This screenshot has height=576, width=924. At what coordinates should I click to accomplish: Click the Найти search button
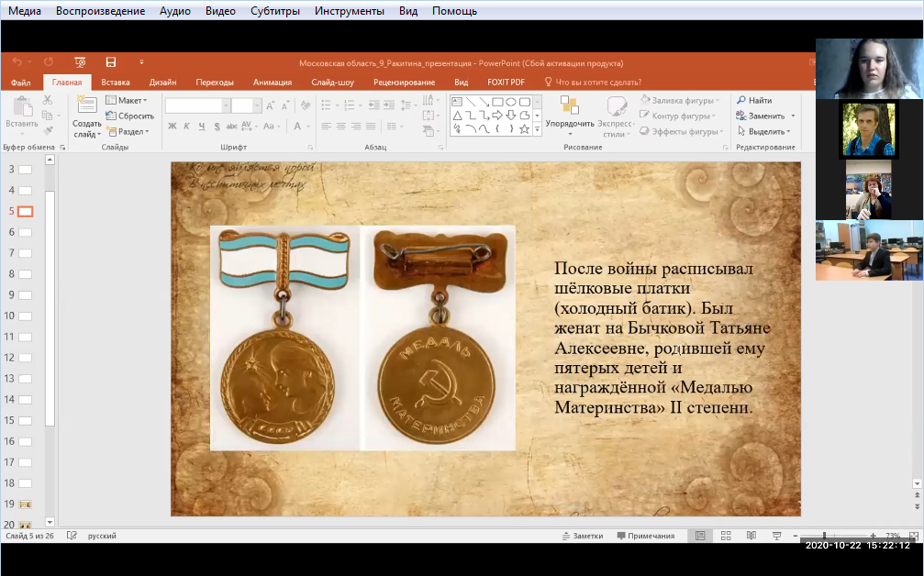click(754, 100)
